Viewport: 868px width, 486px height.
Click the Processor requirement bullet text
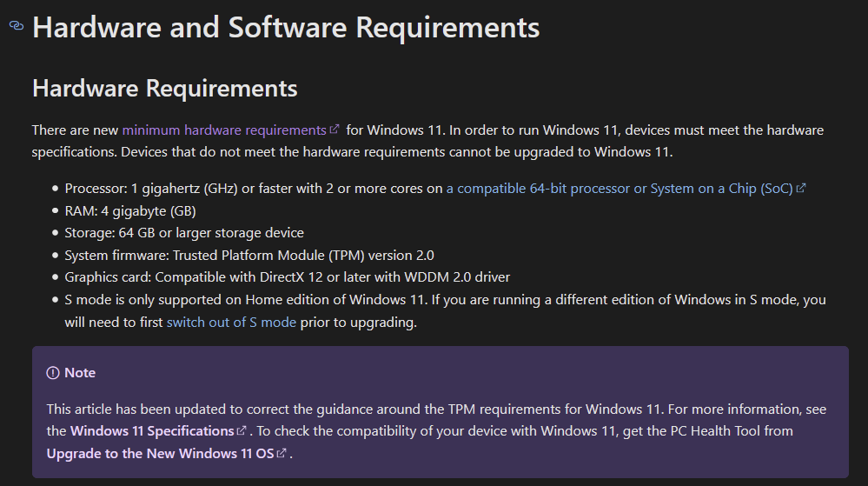click(x=254, y=189)
